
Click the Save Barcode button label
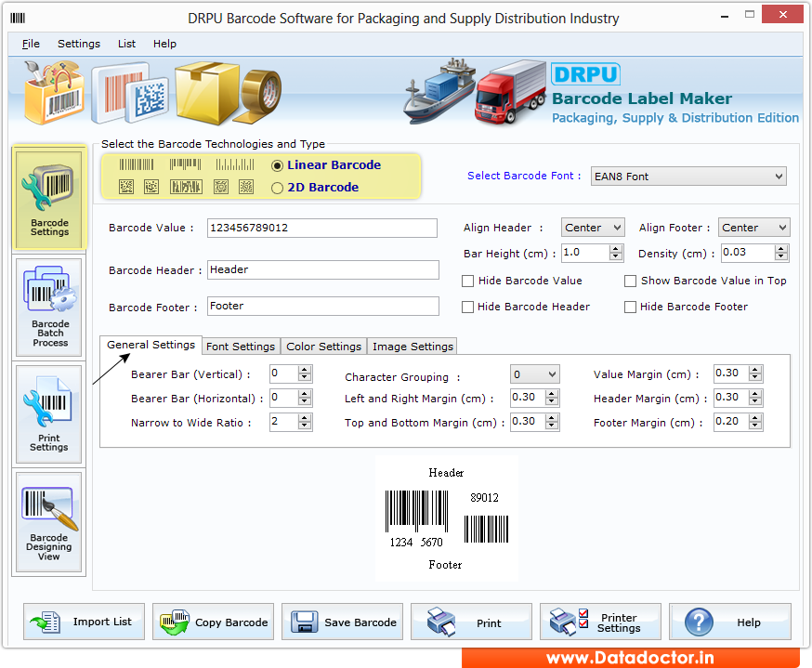point(360,622)
